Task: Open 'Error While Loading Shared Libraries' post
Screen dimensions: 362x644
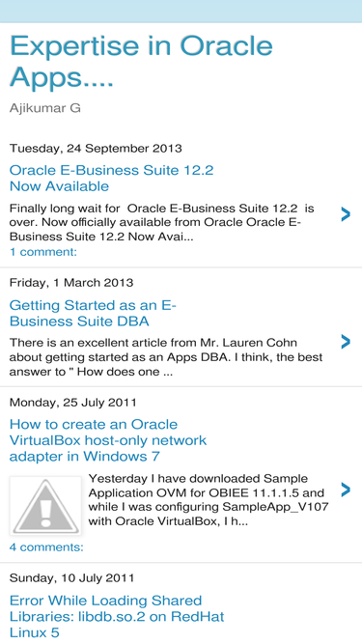Action: click(x=117, y=616)
